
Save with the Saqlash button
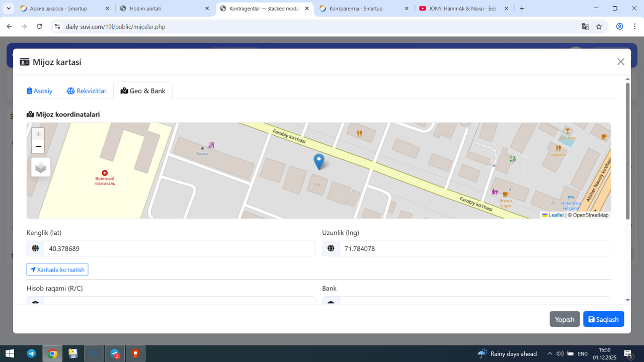point(603,319)
